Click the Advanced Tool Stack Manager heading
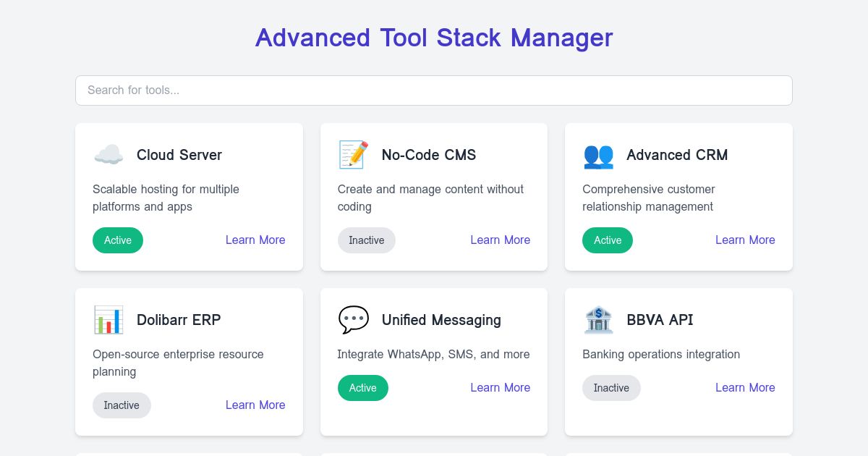 click(434, 38)
